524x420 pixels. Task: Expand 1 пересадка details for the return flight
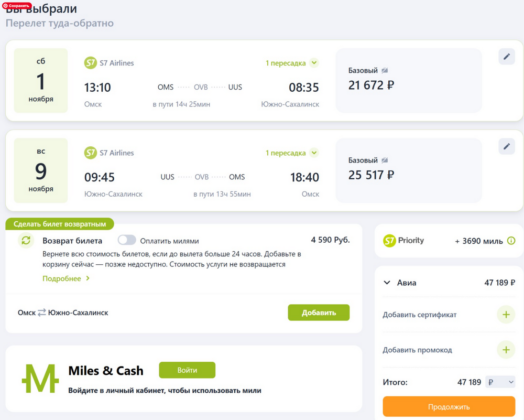click(313, 153)
